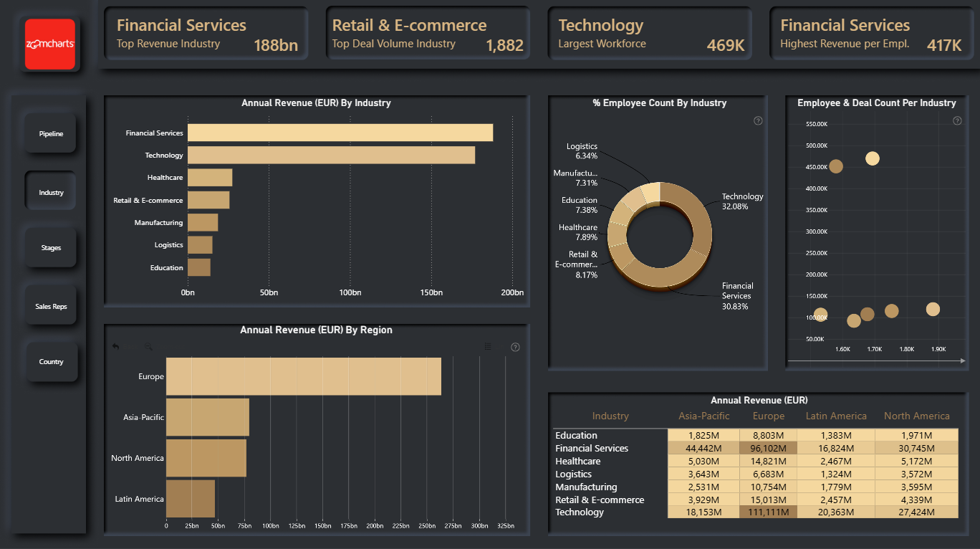This screenshot has height=549, width=980.
Task: Open the Sales Reps page
Action: pyautogui.click(x=51, y=307)
